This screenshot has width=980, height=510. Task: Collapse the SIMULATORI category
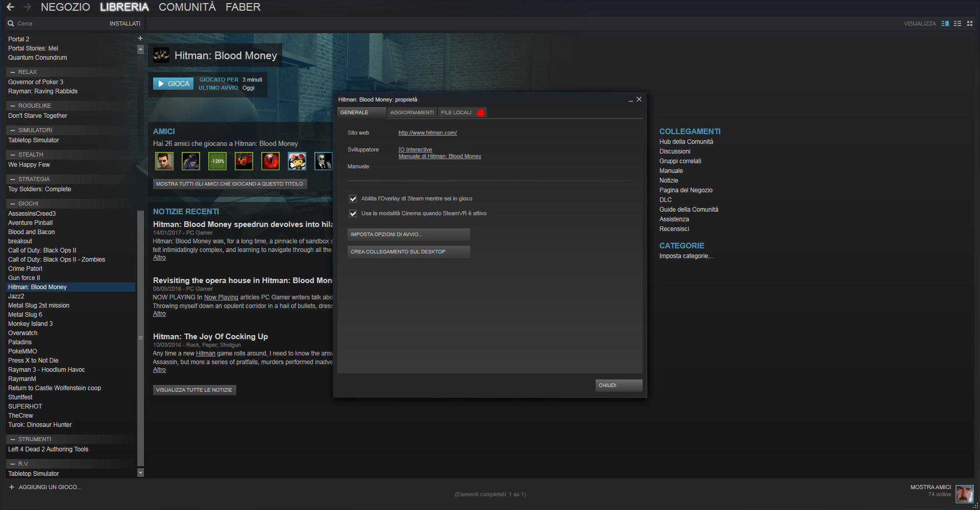point(13,131)
